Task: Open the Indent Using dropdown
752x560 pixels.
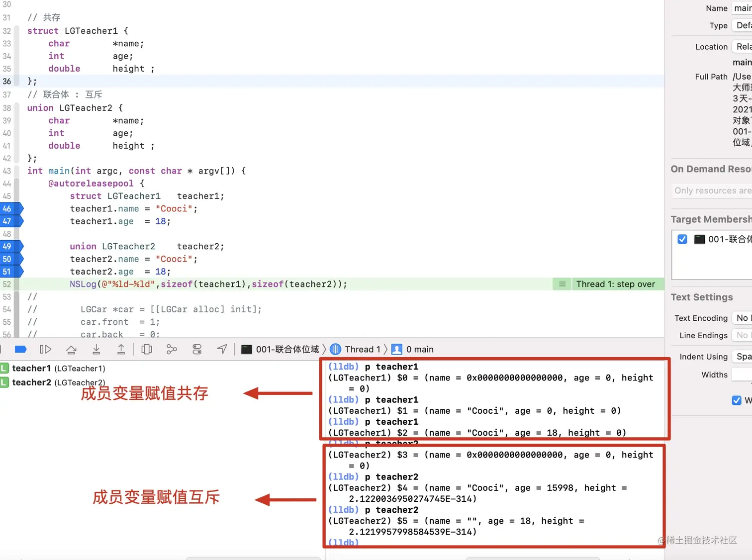Action: point(742,357)
